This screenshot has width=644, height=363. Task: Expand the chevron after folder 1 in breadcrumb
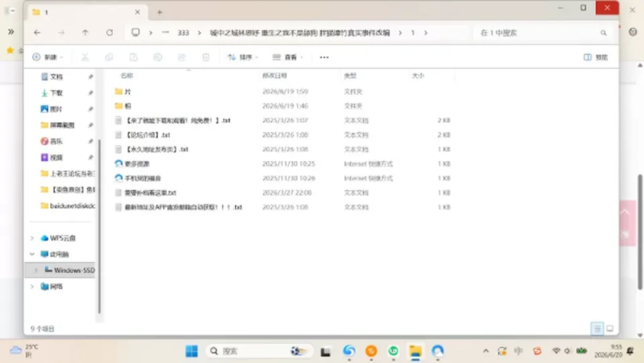[426, 33]
